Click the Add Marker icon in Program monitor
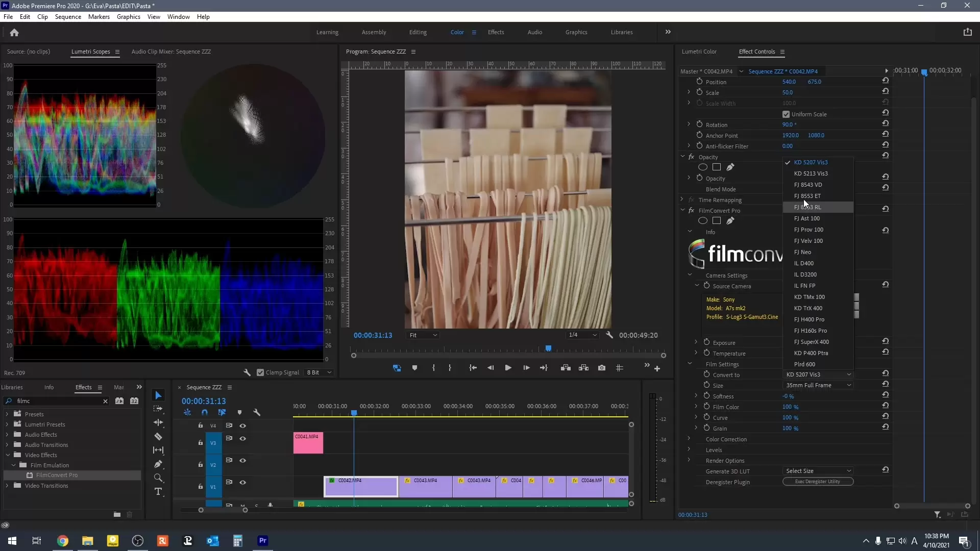Screen dimensions: 980x551 click(414, 368)
